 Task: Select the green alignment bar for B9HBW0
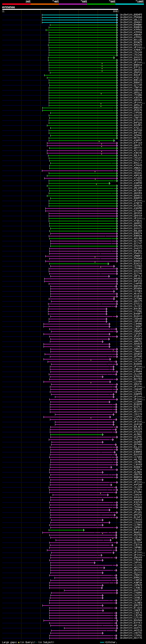click(84, 25)
